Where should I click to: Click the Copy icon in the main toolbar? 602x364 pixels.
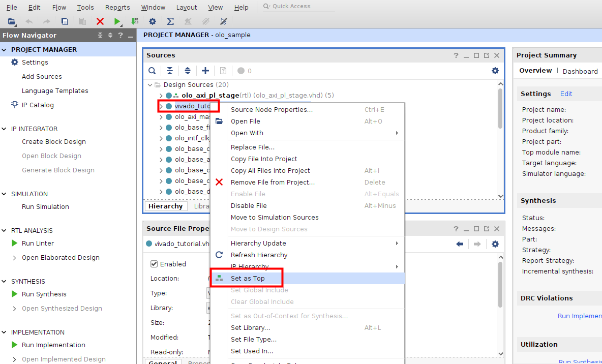click(65, 21)
